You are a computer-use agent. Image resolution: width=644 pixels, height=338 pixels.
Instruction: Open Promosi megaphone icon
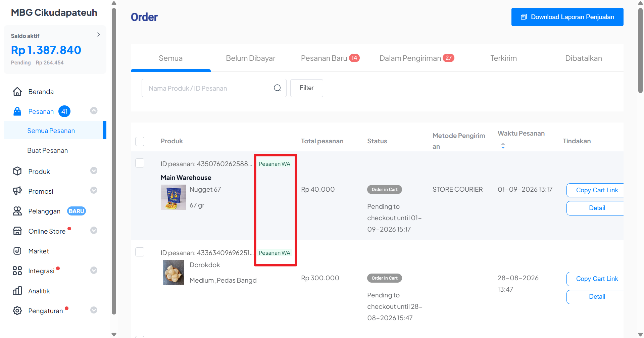pyautogui.click(x=17, y=191)
